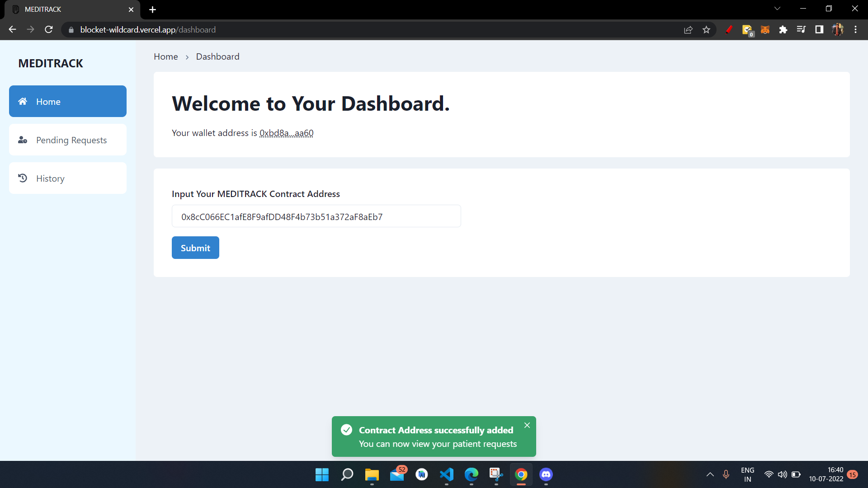Click the wallet address 0xbd8a...aa60
This screenshot has width=868, height=488.
pyautogui.click(x=286, y=133)
